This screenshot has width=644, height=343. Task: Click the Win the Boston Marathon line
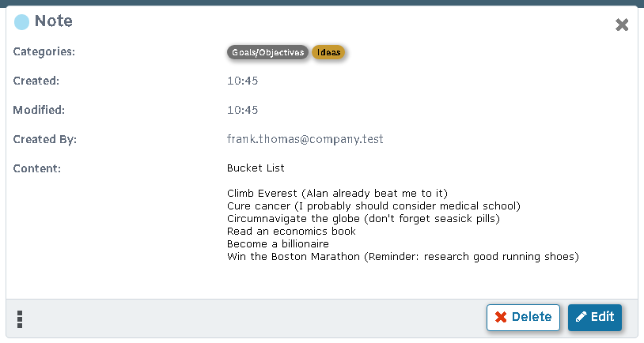(x=403, y=257)
